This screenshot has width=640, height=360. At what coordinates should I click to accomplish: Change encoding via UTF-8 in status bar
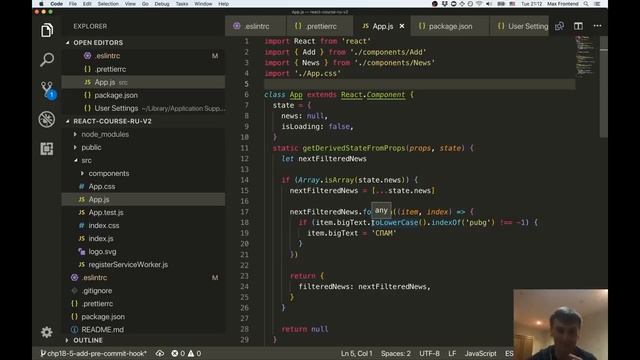[429, 353]
